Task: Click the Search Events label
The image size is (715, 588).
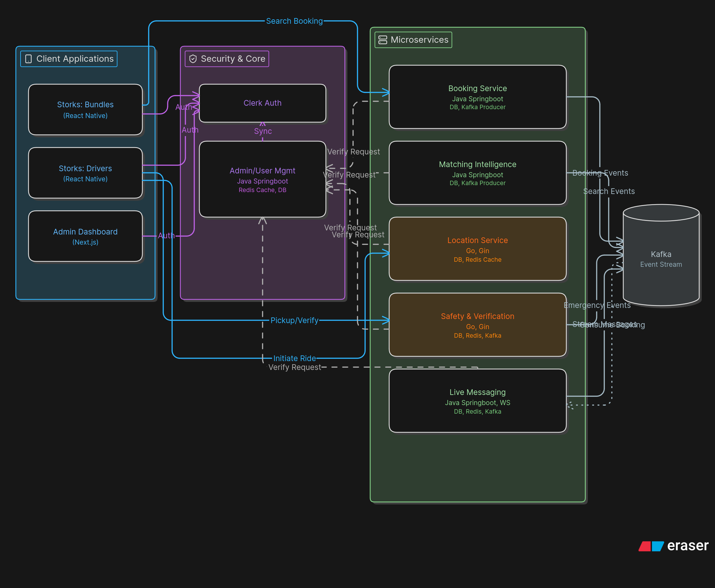Action: coord(609,191)
